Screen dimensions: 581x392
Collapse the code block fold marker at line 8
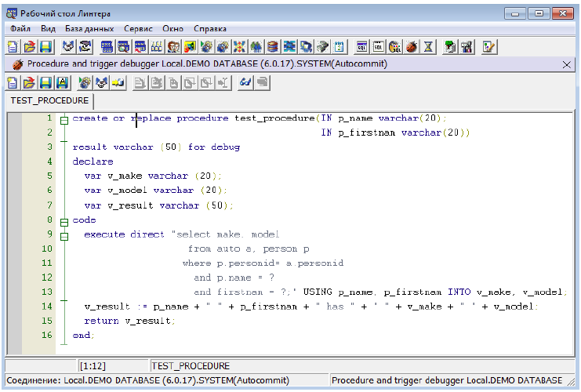coord(64,221)
